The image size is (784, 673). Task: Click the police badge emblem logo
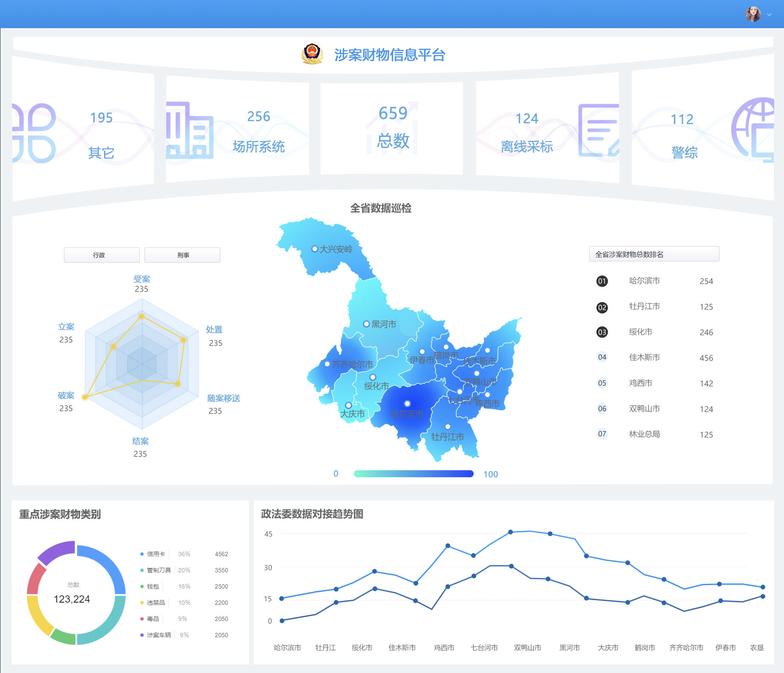pos(312,54)
